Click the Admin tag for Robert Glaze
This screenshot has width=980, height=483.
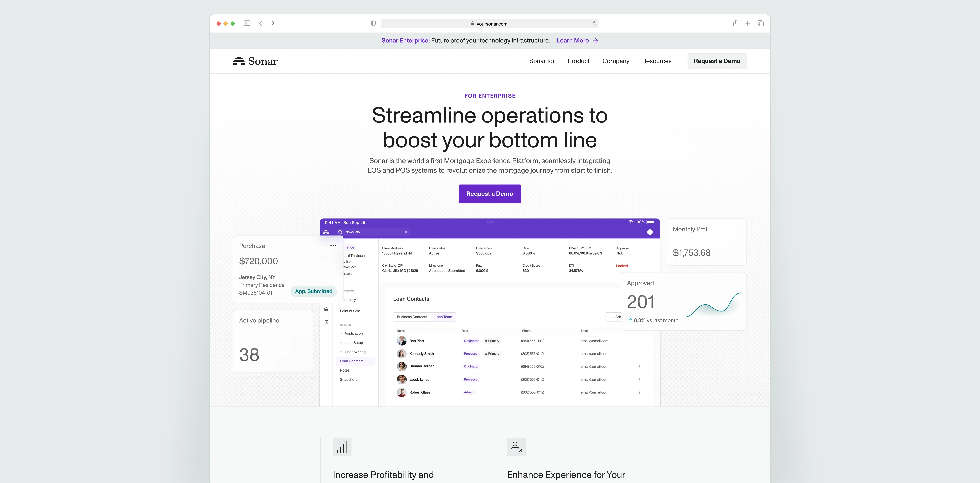(x=469, y=392)
